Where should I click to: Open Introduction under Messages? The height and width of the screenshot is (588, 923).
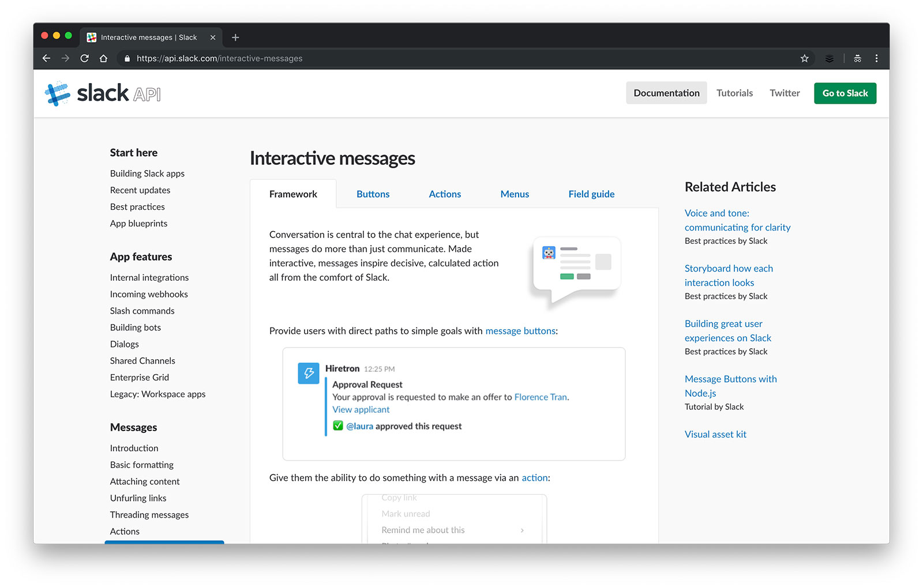click(x=134, y=448)
